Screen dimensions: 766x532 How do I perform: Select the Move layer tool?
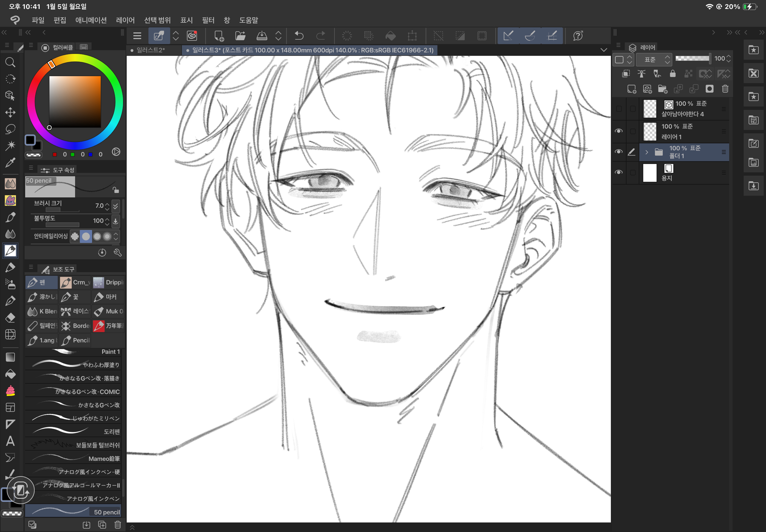(x=10, y=112)
